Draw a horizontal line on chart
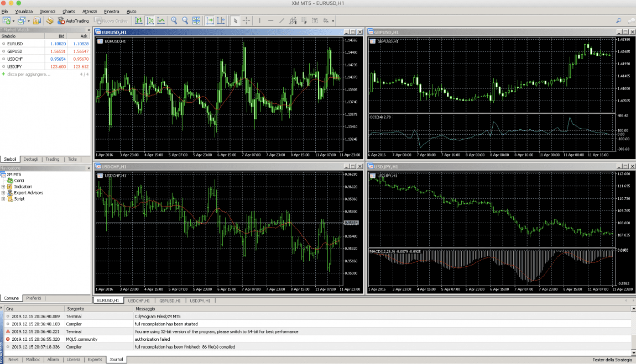Viewport: 636px width, 364px height. tap(270, 20)
